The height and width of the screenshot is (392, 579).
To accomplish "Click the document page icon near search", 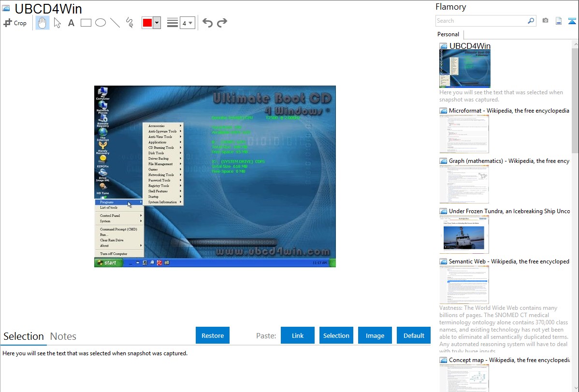I will click(x=559, y=21).
